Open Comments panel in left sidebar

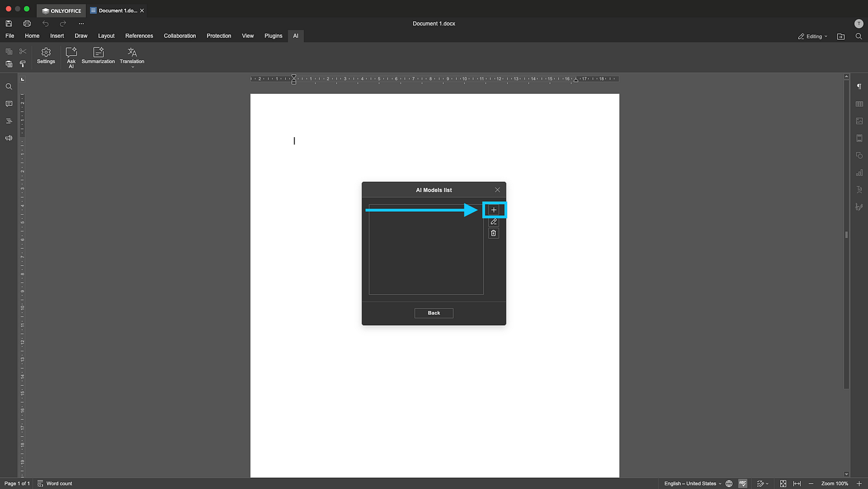tap(9, 104)
